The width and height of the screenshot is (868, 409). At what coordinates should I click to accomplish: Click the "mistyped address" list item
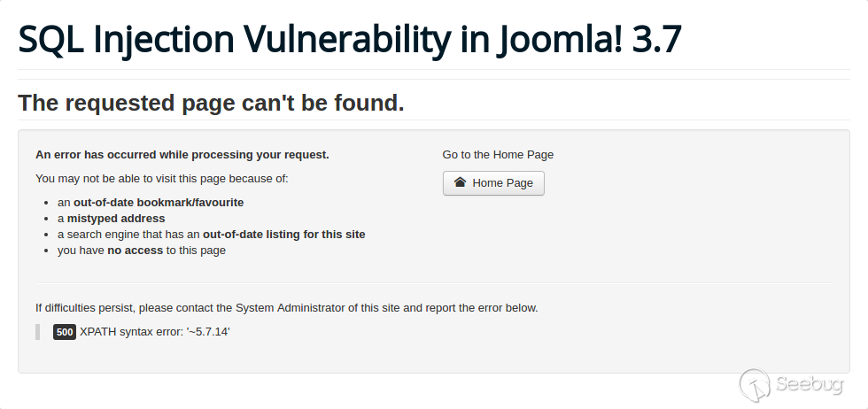pos(116,219)
